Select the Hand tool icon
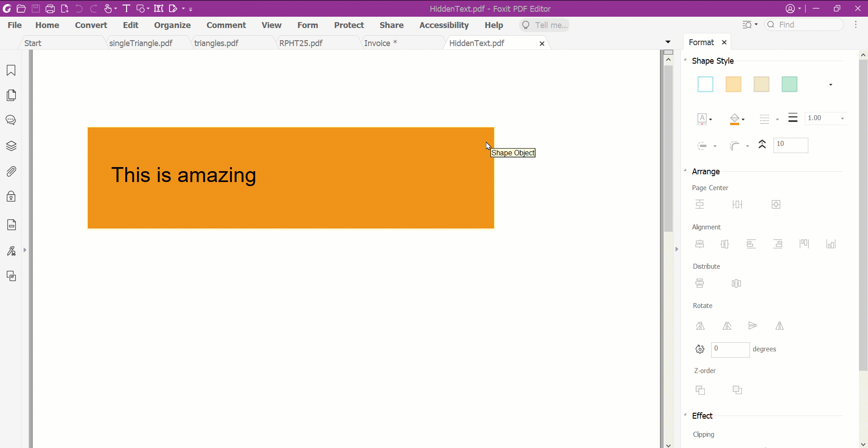 click(x=108, y=9)
